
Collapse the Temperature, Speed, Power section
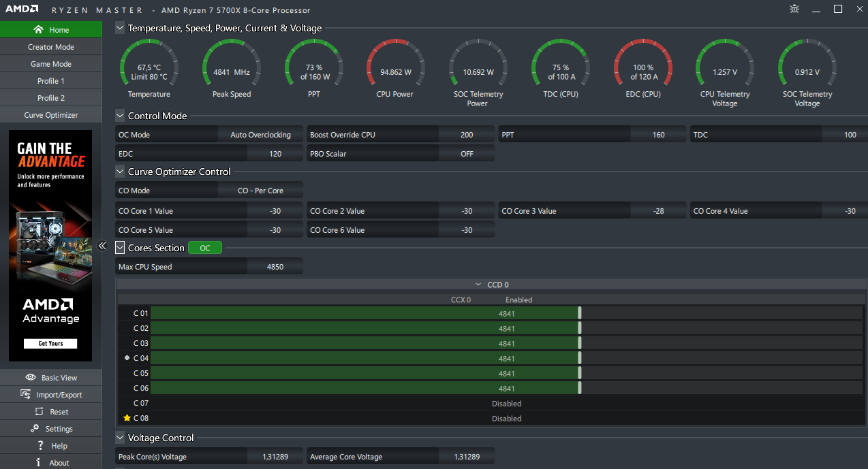[x=120, y=28]
